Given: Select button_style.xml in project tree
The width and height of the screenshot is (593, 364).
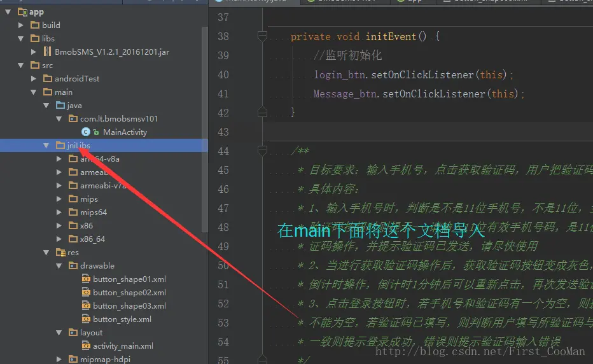Looking at the screenshot, I should point(122,319).
